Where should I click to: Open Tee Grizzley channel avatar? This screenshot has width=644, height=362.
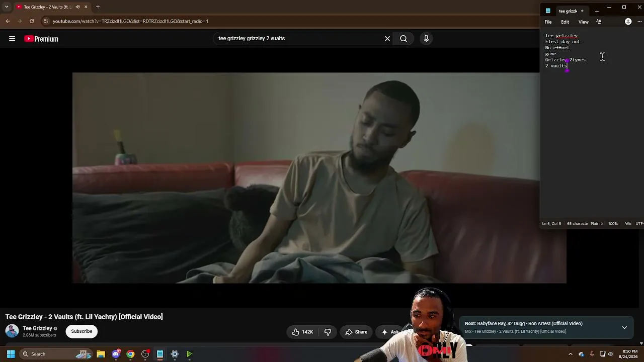click(12, 331)
